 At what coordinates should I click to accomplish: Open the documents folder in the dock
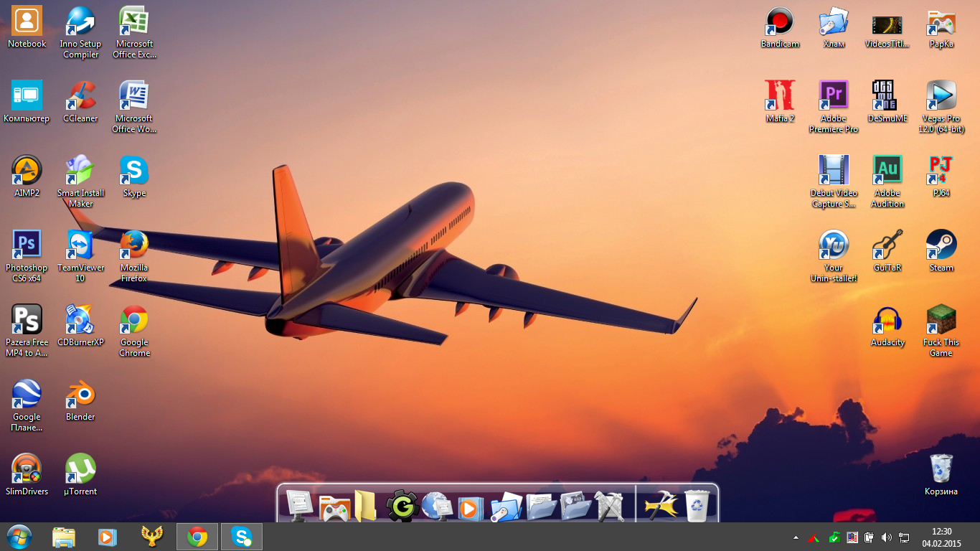click(541, 507)
